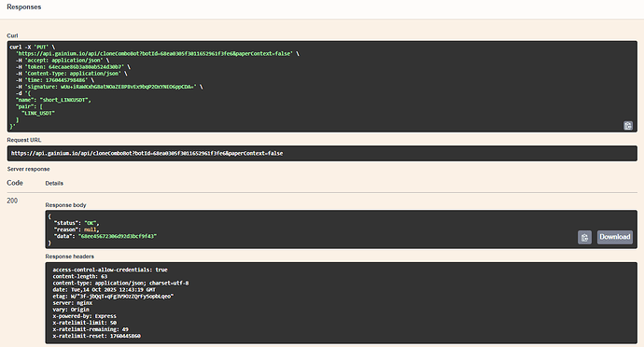Viewport: 644px width, 347px height.
Task: Click the 200 status code
Action: [12, 201]
